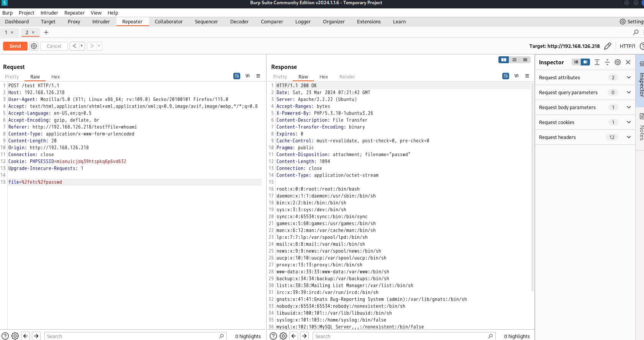Open the Burp menu
Screen dimensions: 644x340
(x=8, y=13)
